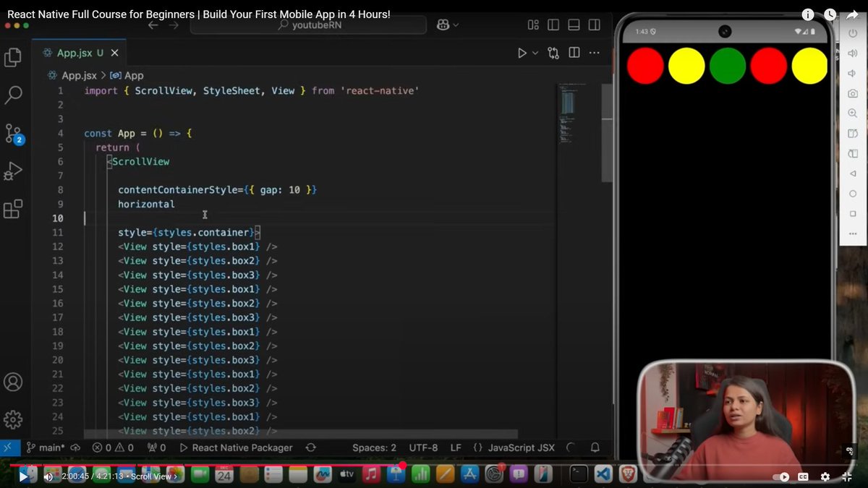The height and width of the screenshot is (488, 868).
Task: Rotate the emulator left
Action: click(853, 134)
